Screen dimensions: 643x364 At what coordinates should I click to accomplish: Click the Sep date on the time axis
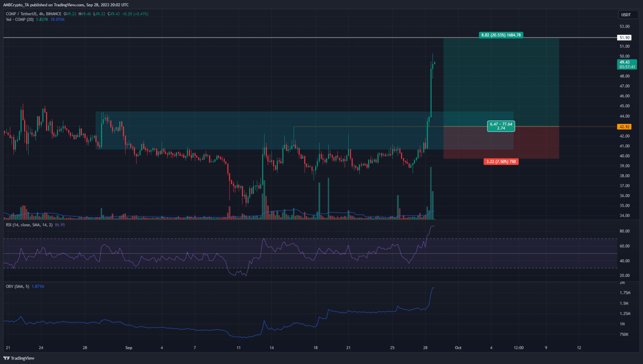129,348
